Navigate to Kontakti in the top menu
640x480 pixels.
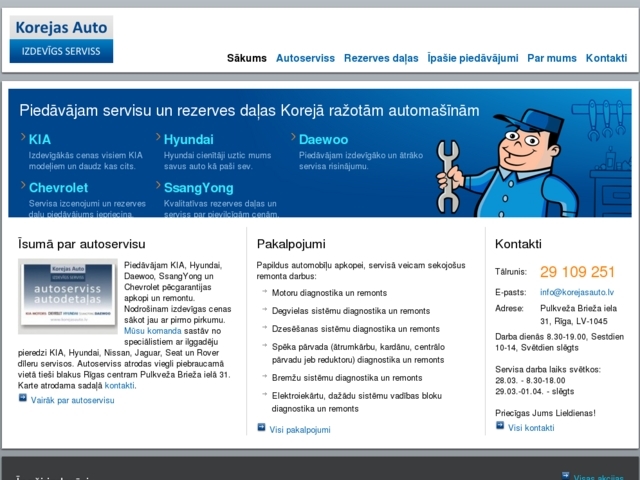tap(606, 58)
